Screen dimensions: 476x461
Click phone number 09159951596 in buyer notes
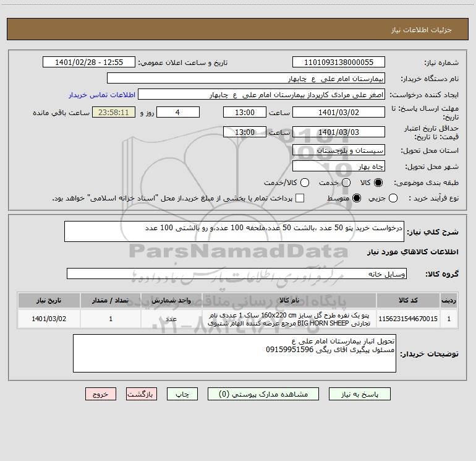tap(289, 350)
